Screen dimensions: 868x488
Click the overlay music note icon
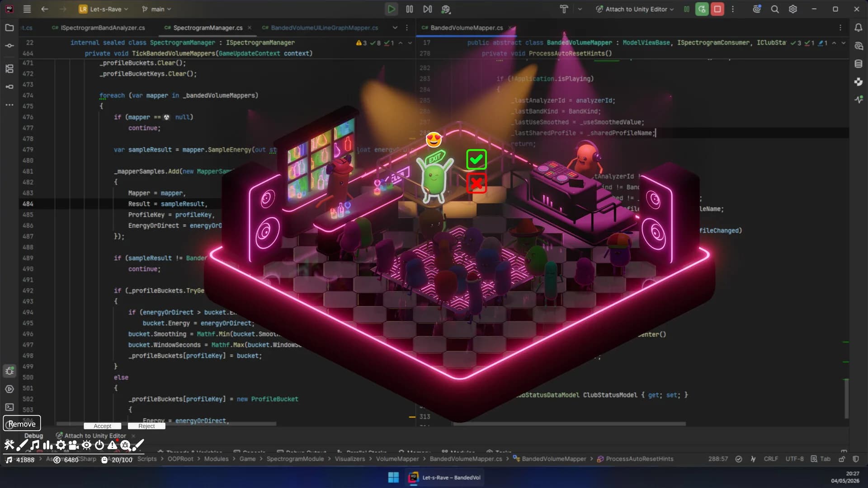[x=35, y=445]
